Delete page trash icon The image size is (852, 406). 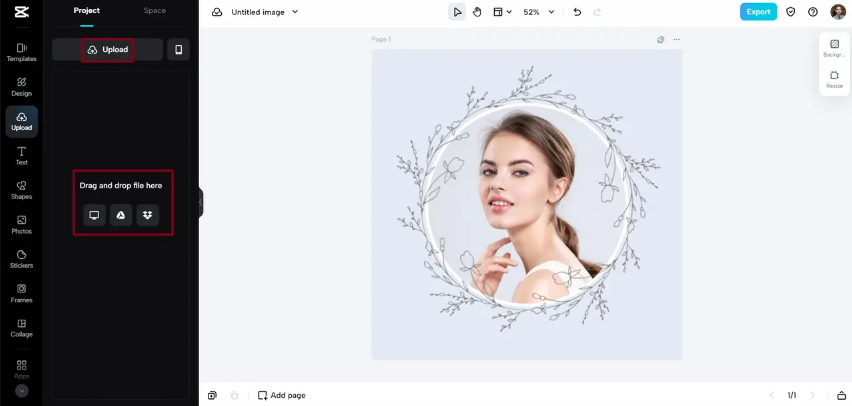235,395
